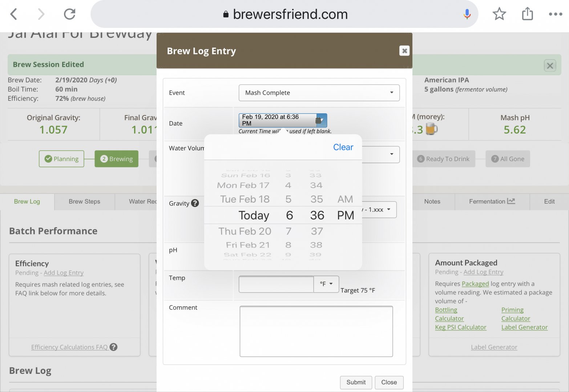The image size is (569, 392).
Task: Open green Label Generator link beside Keg PSI
Action: (x=524, y=327)
